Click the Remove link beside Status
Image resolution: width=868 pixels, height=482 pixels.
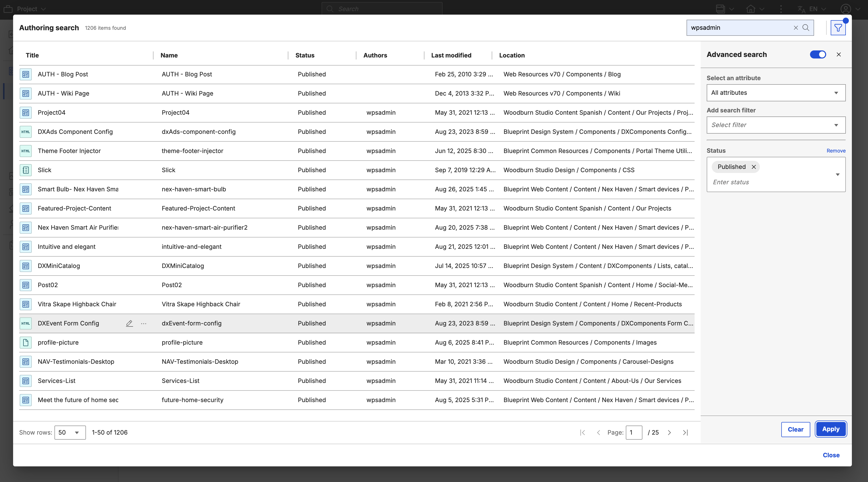(836, 151)
